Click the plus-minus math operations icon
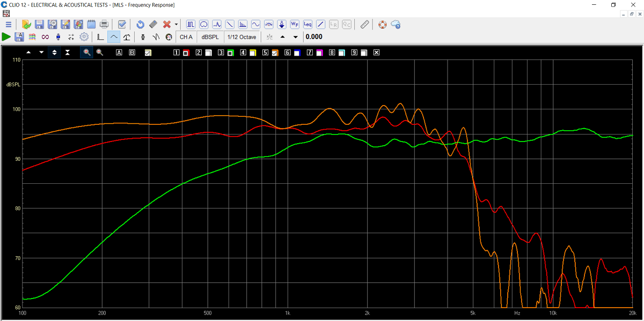The image size is (644, 321). point(71,37)
